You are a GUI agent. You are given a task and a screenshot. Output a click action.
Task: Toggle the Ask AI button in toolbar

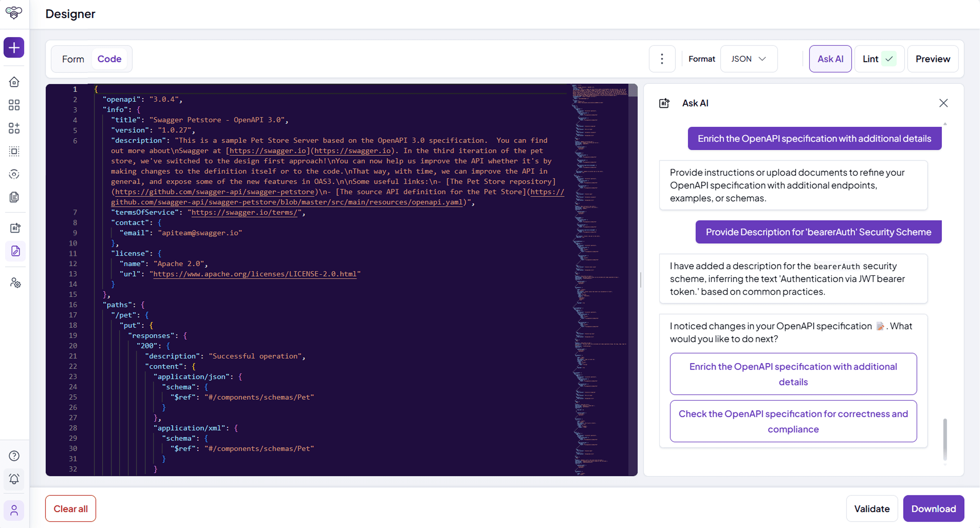830,59
